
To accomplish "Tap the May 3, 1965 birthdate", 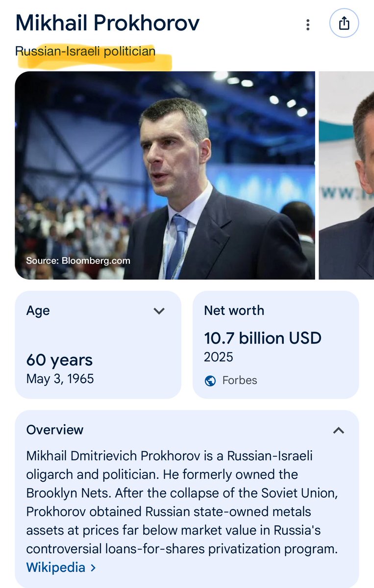I will [x=60, y=379].
